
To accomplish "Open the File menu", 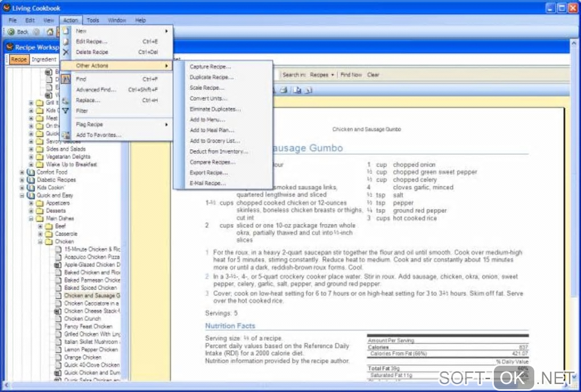I will click(x=13, y=21).
